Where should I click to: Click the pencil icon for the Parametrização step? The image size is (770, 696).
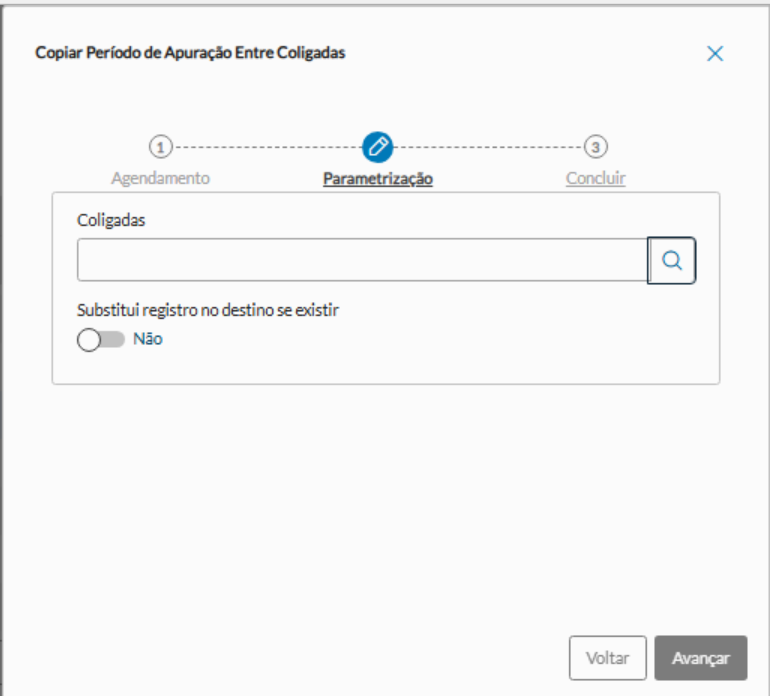[377, 147]
